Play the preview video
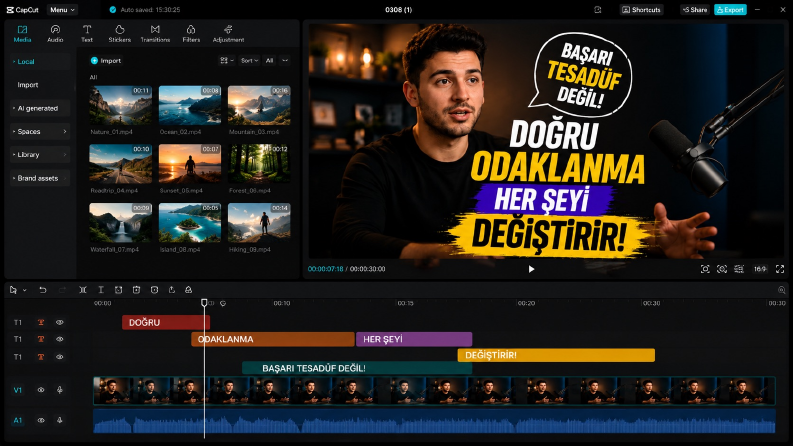This screenshot has width=793, height=446. tap(531, 269)
